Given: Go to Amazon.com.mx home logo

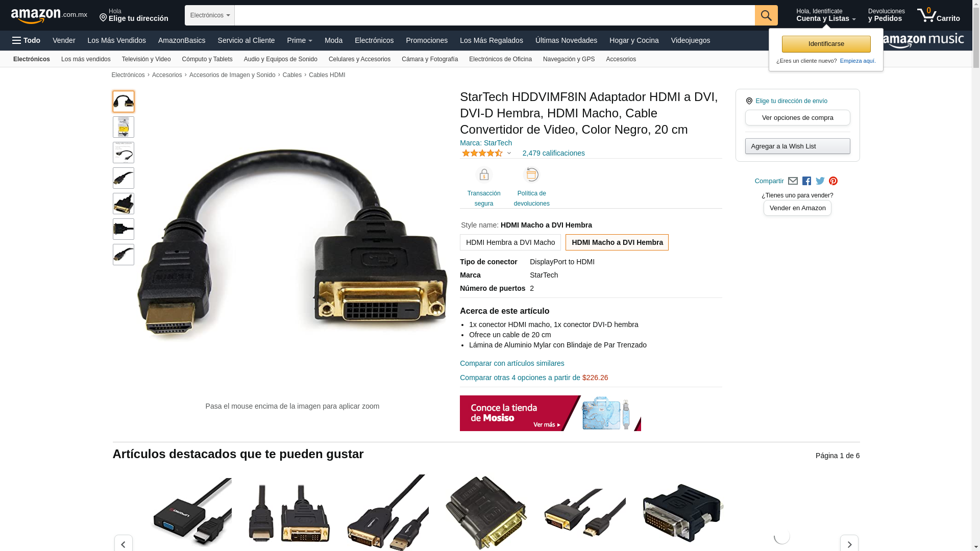Looking at the screenshot, I should (49, 16).
